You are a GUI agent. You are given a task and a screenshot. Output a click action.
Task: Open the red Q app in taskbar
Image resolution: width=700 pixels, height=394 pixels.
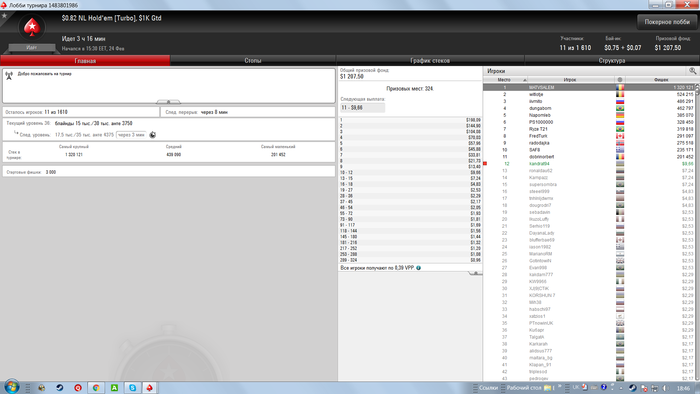click(78, 388)
